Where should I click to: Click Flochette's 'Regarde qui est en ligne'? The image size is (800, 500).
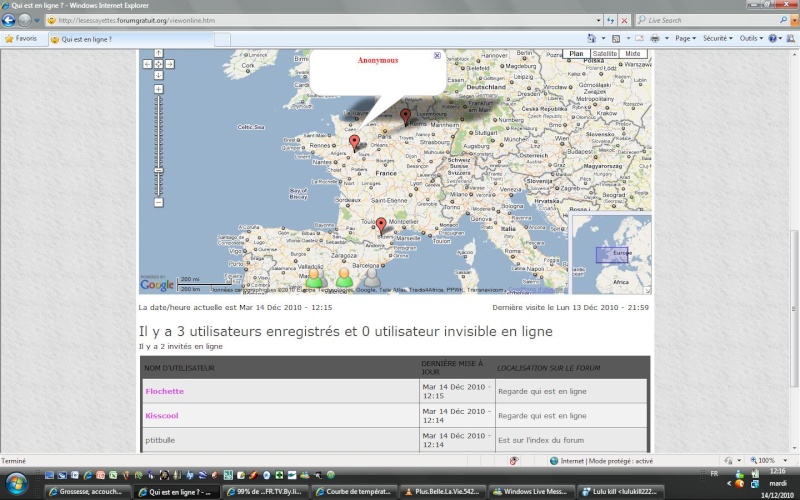tap(542, 391)
